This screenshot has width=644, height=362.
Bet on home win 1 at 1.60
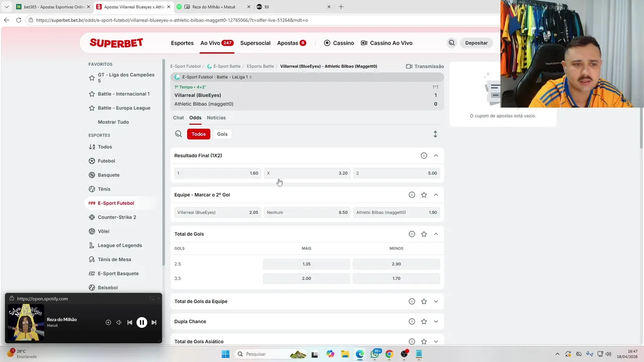218,173
